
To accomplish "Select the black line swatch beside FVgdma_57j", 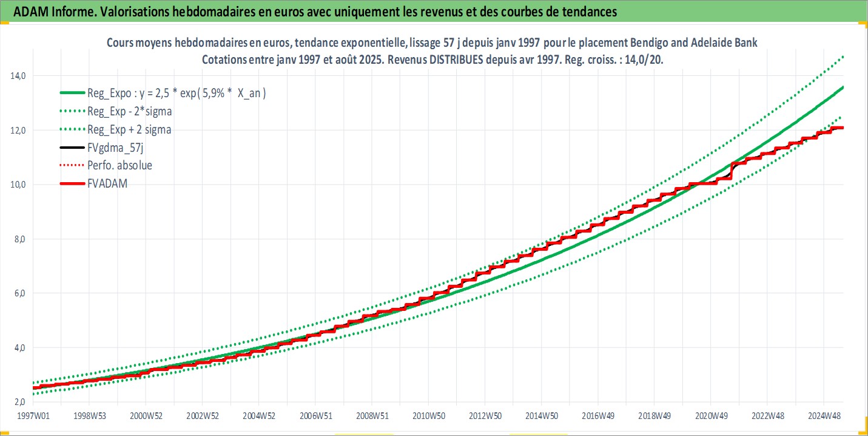I will pos(73,147).
